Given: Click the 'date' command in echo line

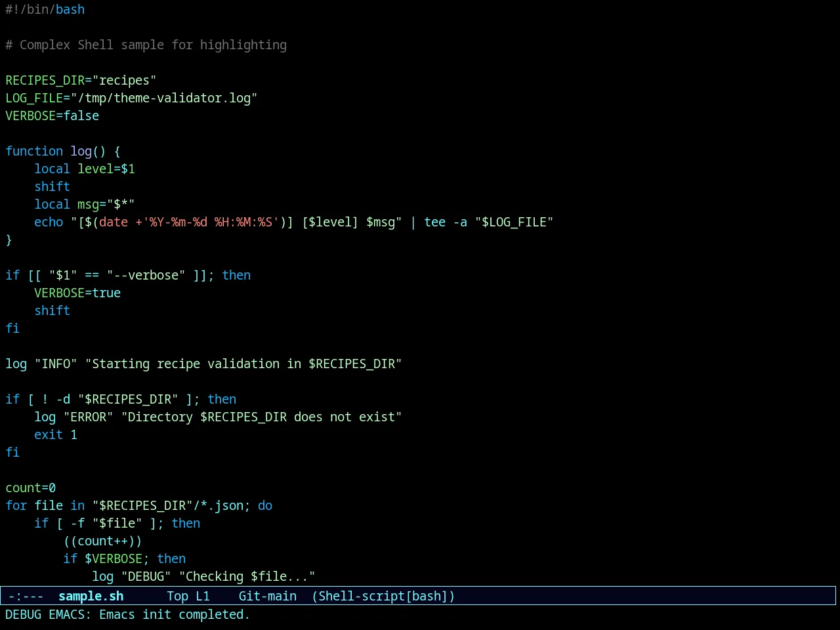Looking at the screenshot, I should (x=114, y=222).
